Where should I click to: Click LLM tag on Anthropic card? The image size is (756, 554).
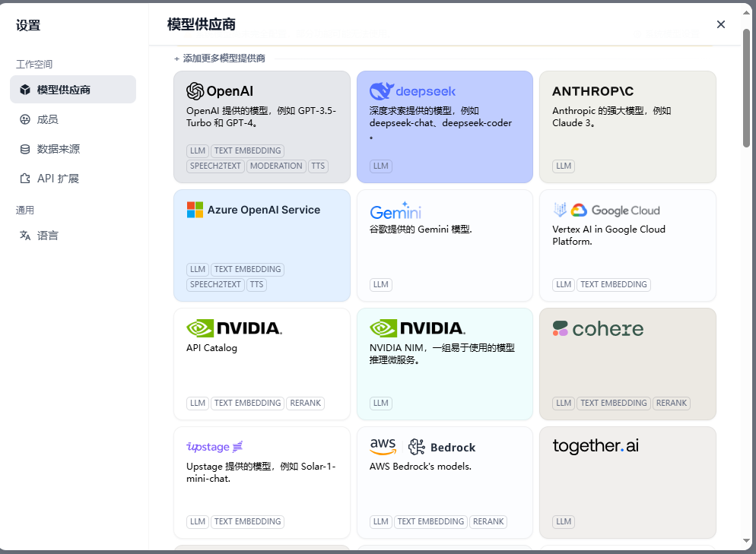point(564,166)
